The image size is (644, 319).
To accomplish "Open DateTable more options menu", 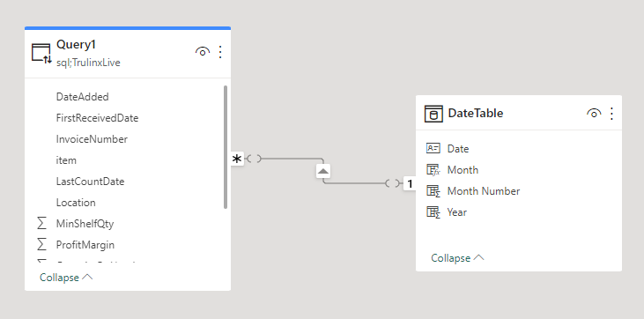I will coord(611,114).
